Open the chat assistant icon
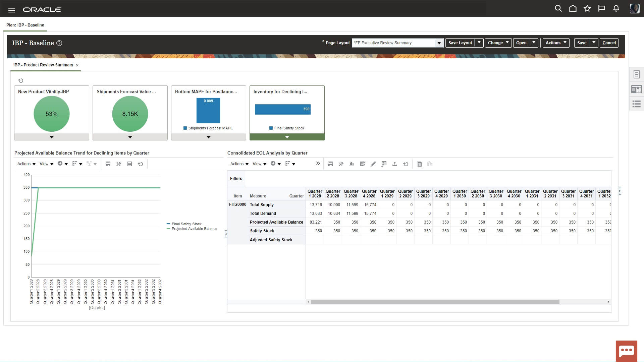 click(626, 351)
